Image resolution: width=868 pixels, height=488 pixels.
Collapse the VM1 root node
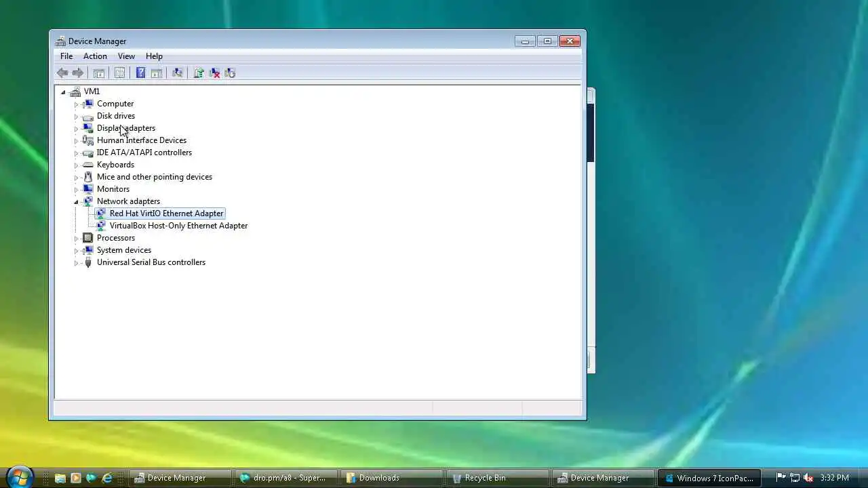[63, 91]
